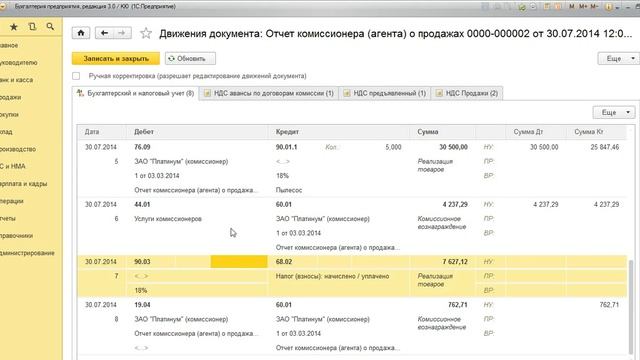The width and height of the screenshot is (640, 360).
Task: Select Налог (взносы): начислено / уплачено cell
Action: (332, 276)
